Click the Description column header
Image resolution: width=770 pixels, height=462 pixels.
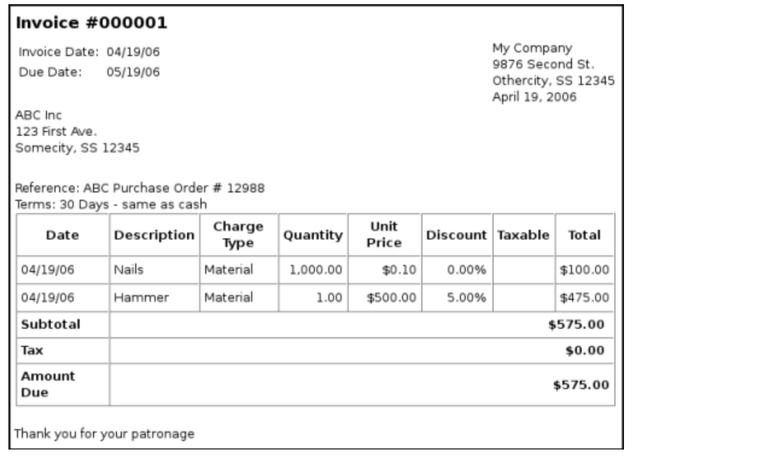click(x=154, y=235)
